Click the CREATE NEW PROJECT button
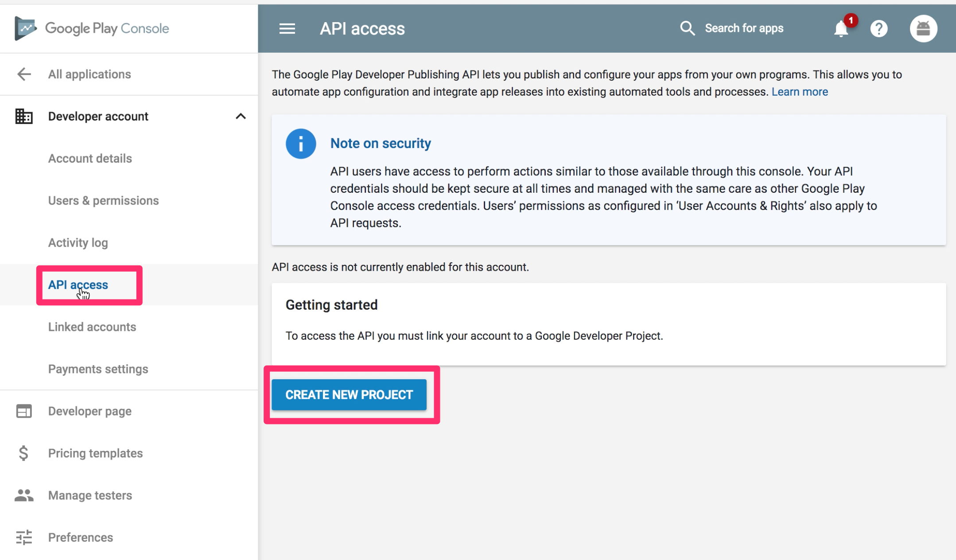Screen dimensions: 956x560 coord(349,395)
